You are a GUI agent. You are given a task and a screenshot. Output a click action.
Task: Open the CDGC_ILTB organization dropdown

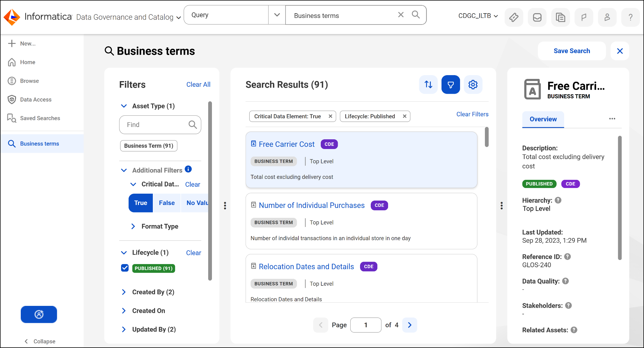coord(478,16)
